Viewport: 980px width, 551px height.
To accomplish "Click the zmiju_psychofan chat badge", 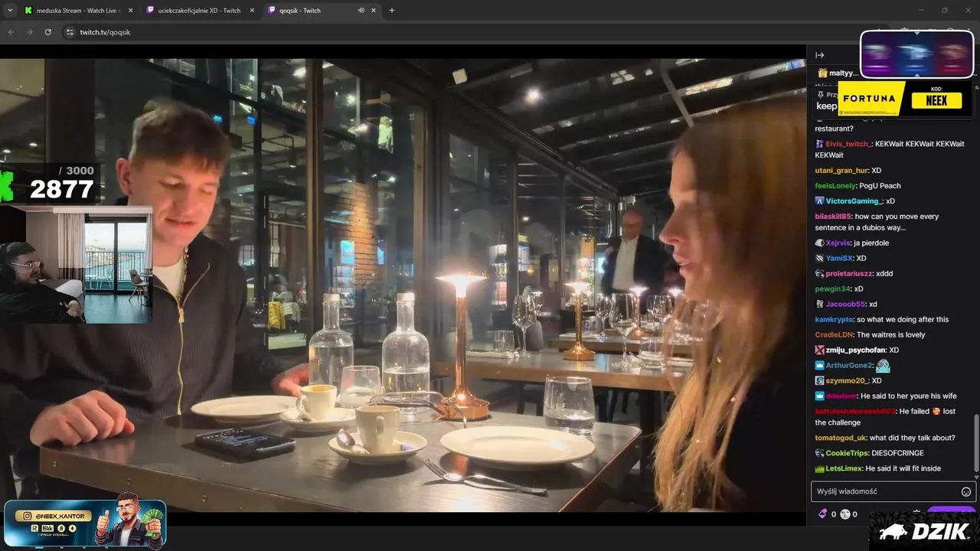I will 819,350.
